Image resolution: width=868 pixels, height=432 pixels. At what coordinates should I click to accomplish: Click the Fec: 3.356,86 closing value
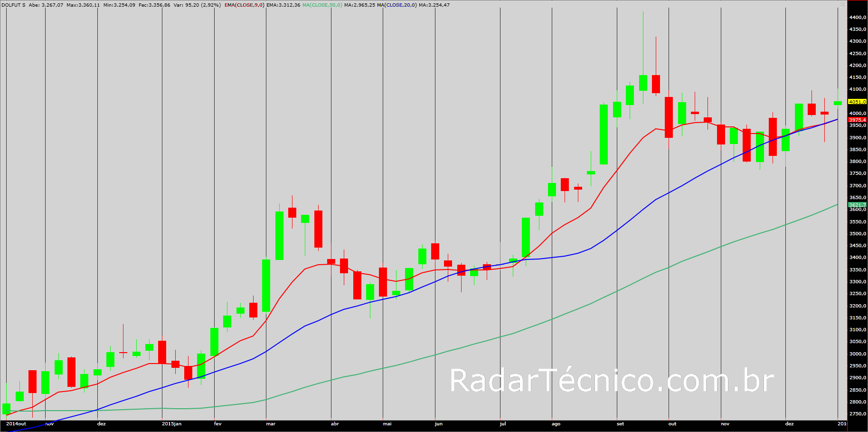(154, 5)
